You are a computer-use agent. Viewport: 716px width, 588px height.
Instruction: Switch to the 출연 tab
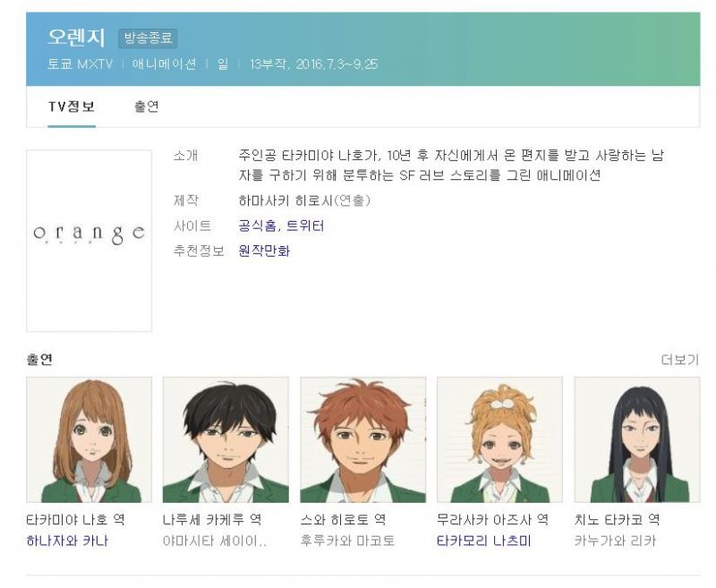(146, 107)
